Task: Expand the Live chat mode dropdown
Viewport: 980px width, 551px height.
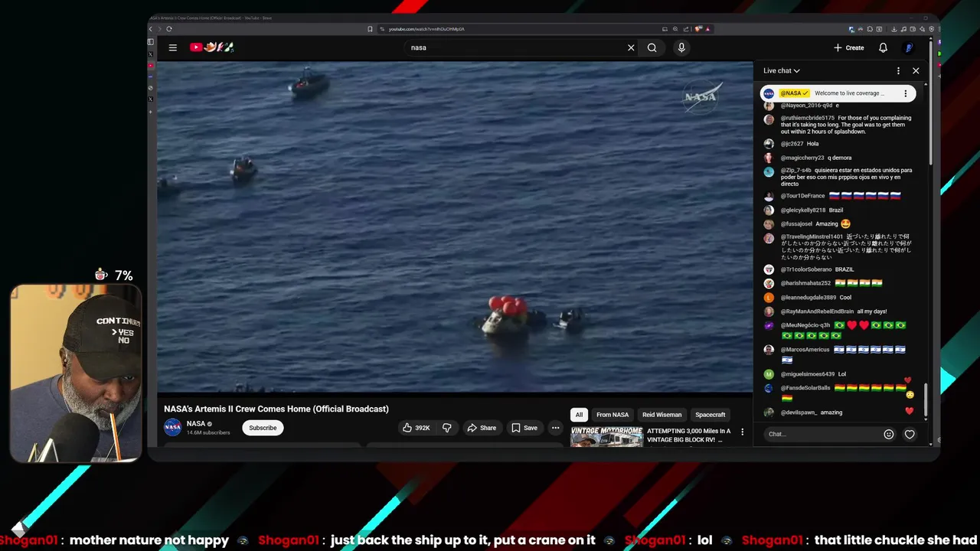Action: point(781,70)
